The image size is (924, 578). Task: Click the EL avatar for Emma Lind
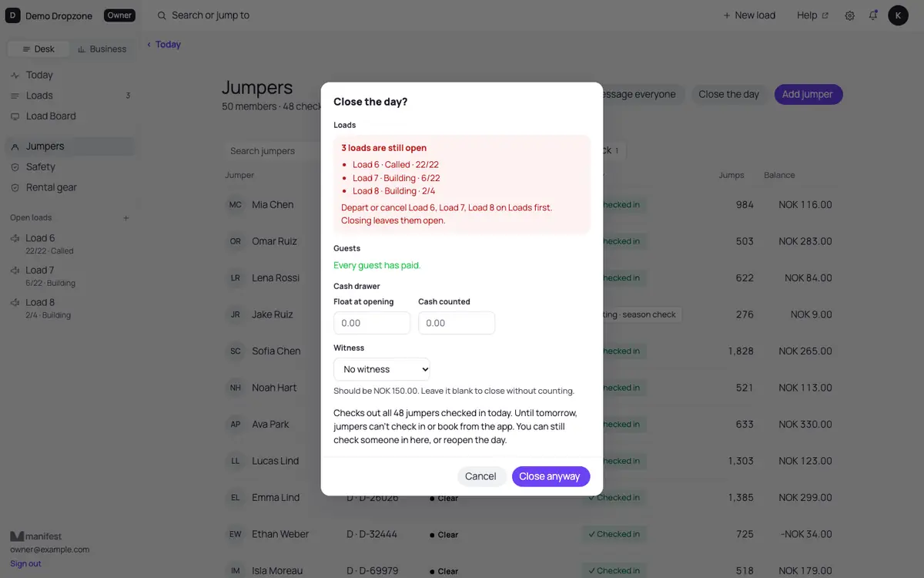[236, 498]
